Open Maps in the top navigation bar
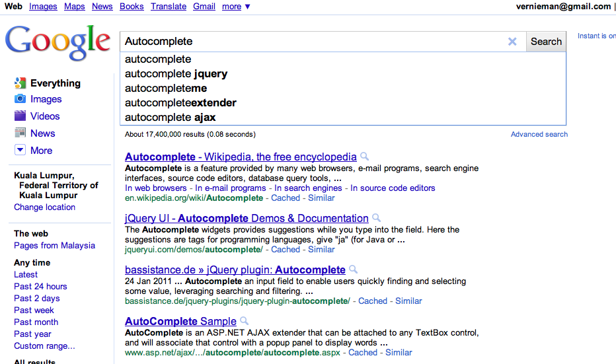 click(75, 7)
